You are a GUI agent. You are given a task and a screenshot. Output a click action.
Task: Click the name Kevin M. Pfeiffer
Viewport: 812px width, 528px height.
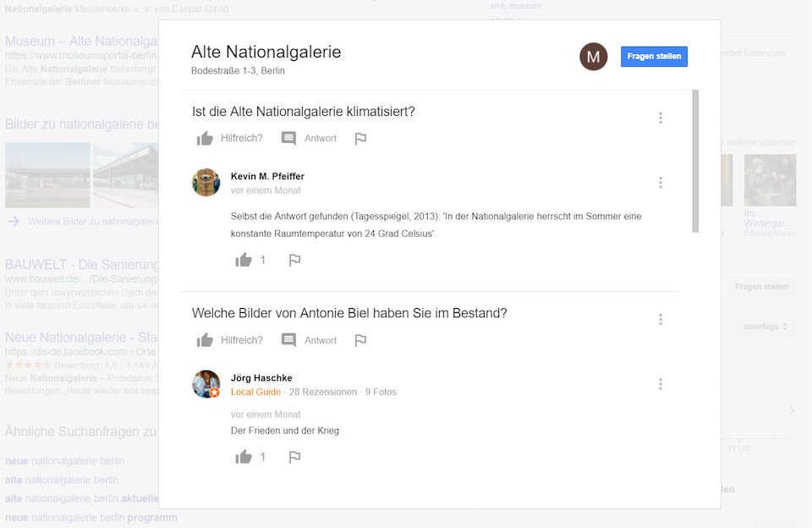(267, 176)
